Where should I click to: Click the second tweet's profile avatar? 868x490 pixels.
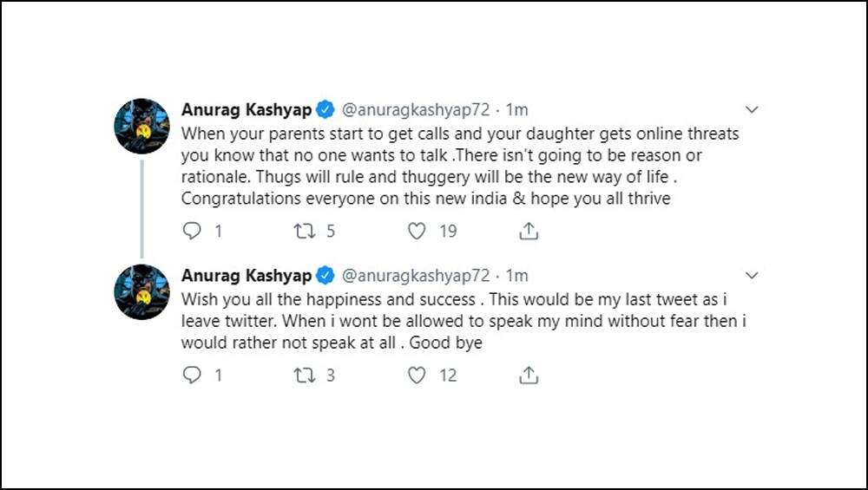(x=141, y=292)
